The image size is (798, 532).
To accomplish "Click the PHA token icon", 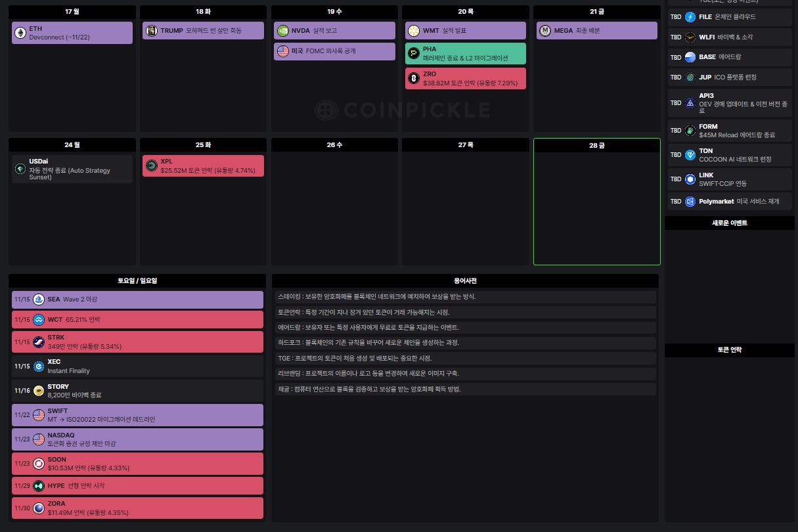I will (x=413, y=53).
